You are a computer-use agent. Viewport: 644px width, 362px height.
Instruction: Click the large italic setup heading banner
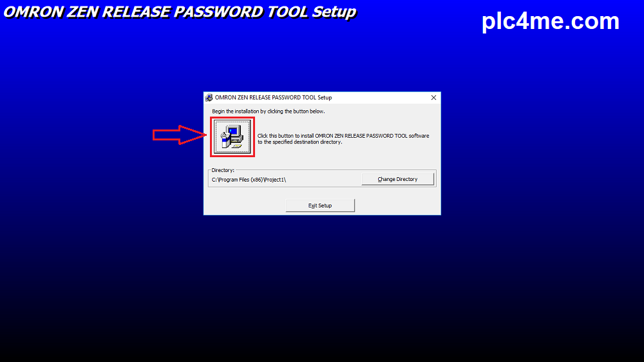(x=180, y=12)
